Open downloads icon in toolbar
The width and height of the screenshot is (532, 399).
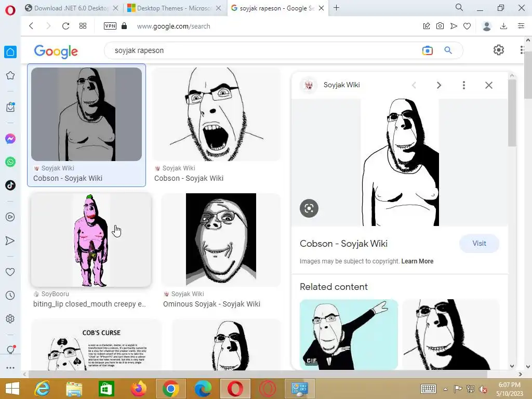pyautogui.click(x=503, y=26)
